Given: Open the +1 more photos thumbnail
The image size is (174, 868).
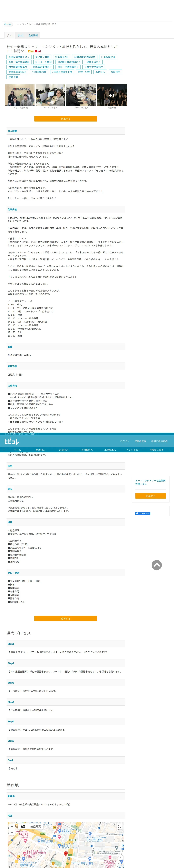Looking at the screenshot, I should [112, 95].
